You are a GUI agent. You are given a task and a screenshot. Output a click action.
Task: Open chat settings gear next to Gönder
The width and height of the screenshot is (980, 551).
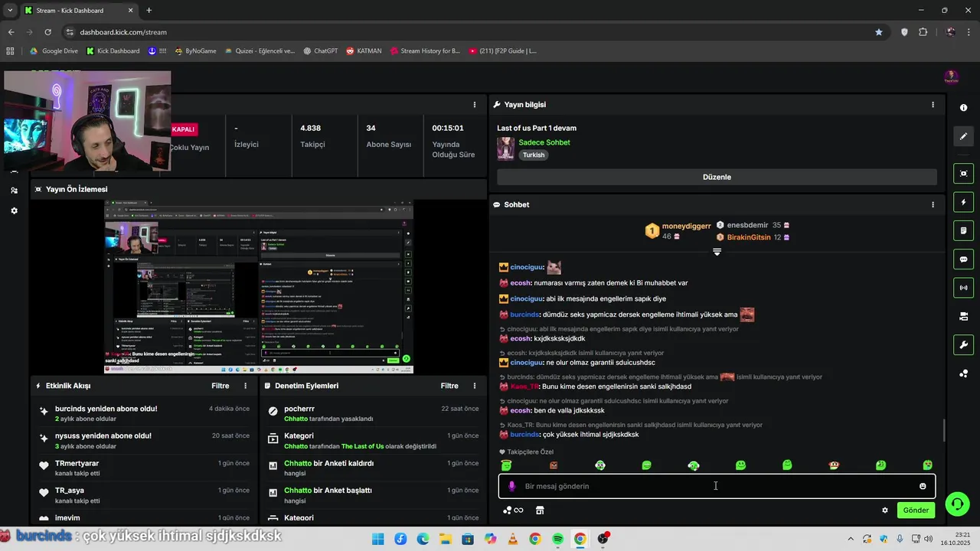tap(885, 510)
